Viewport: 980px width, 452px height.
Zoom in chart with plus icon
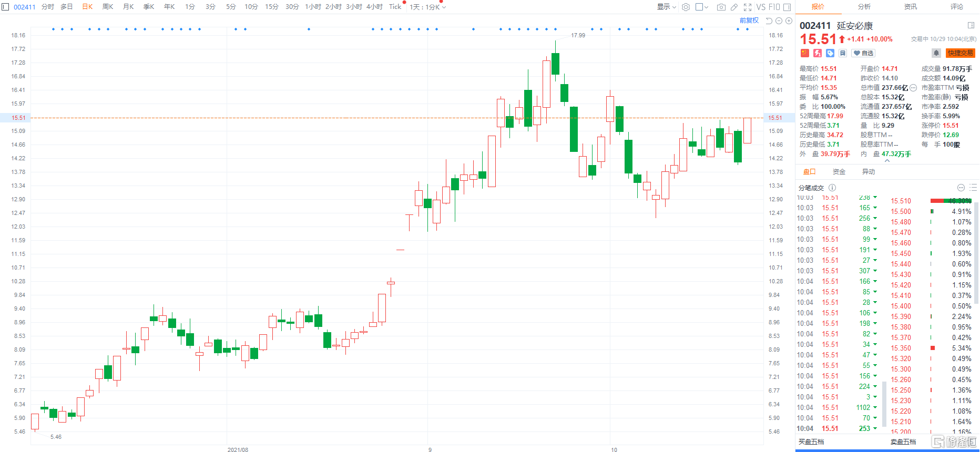[789, 20]
